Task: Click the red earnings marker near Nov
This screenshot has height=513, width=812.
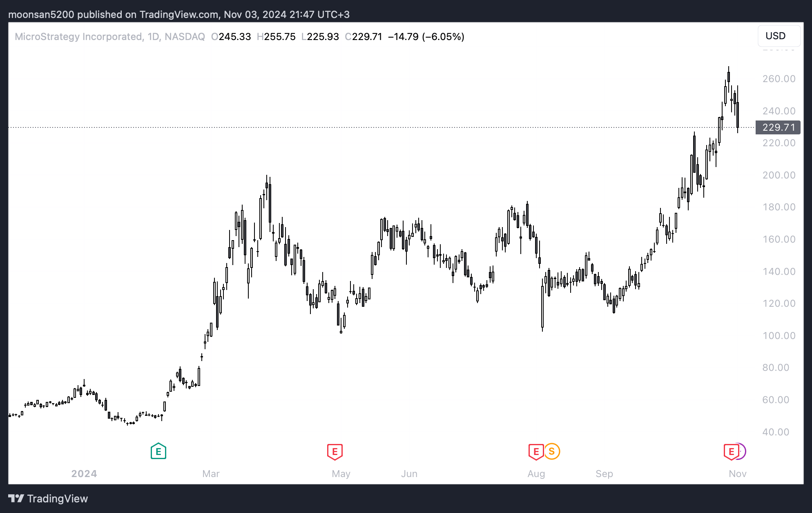Action: click(x=731, y=452)
